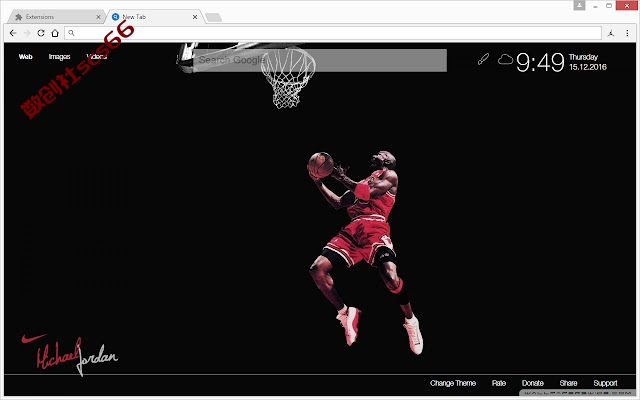Click the Rate link
The width and height of the screenshot is (640, 400).
(499, 383)
